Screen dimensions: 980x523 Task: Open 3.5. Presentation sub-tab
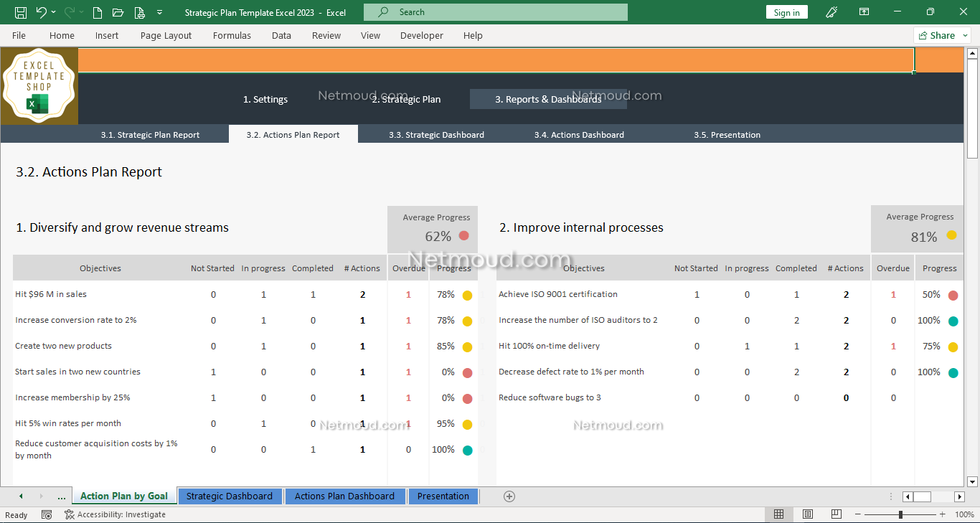coord(727,134)
